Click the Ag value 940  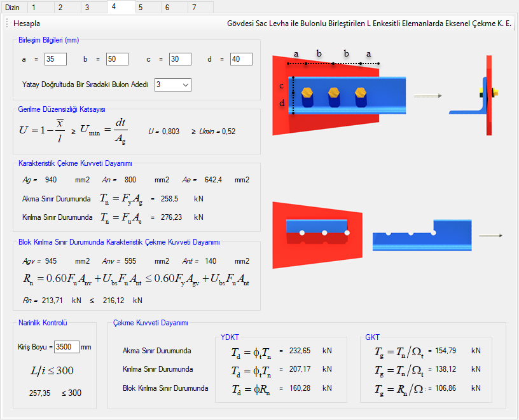pos(51,180)
